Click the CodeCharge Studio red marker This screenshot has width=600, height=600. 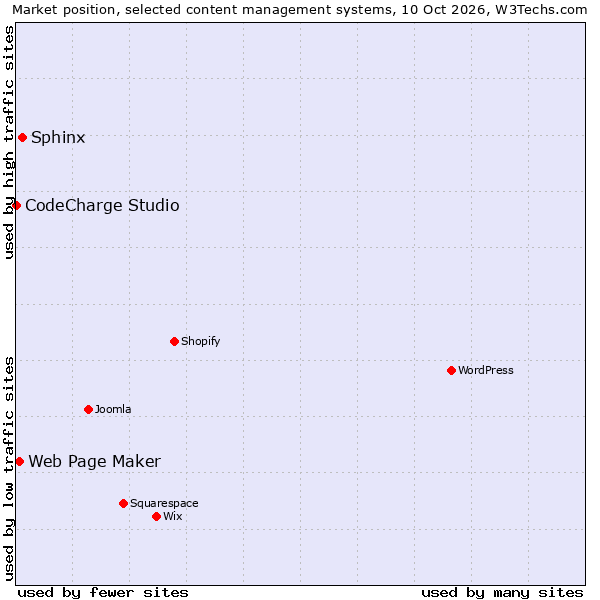[16, 205]
